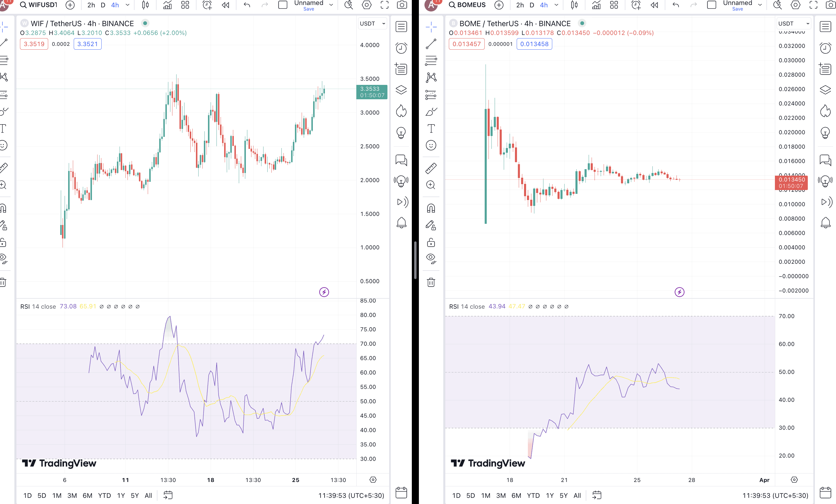Expand interval dropdown arrow in BOME toolbar
The height and width of the screenshot is (504, 836).
coord(556,5)
